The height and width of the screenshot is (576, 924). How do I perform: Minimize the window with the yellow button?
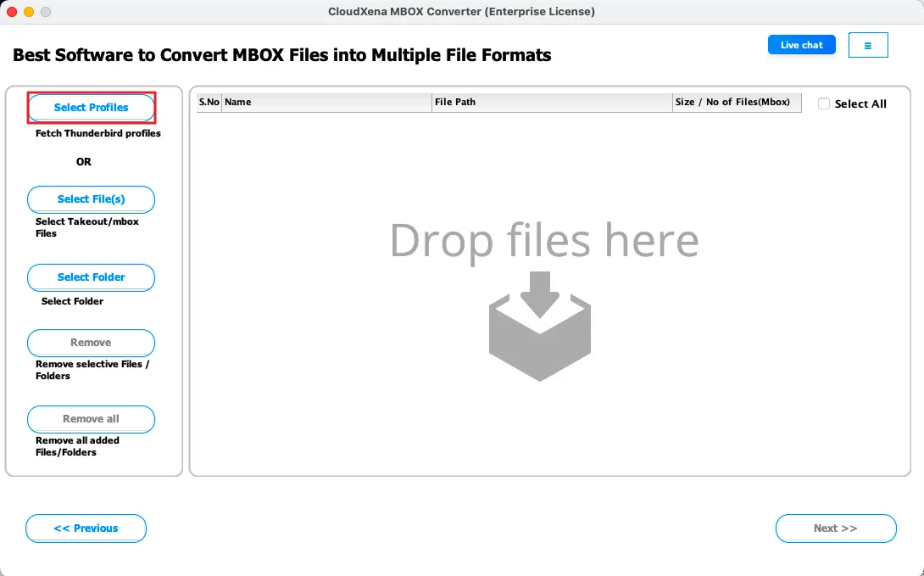pyautogui.click(x=29, y=12)
